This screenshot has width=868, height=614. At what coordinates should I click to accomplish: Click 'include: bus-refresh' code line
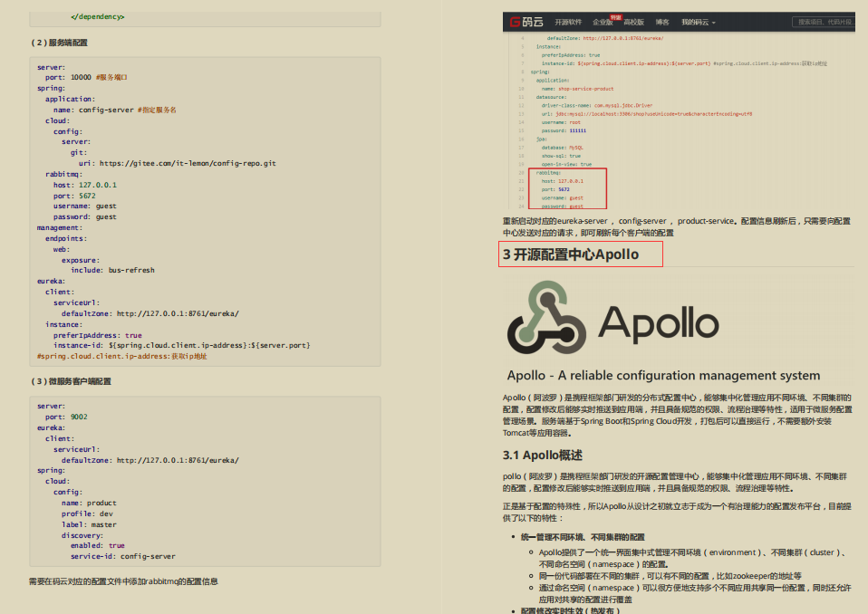[112, 270]
